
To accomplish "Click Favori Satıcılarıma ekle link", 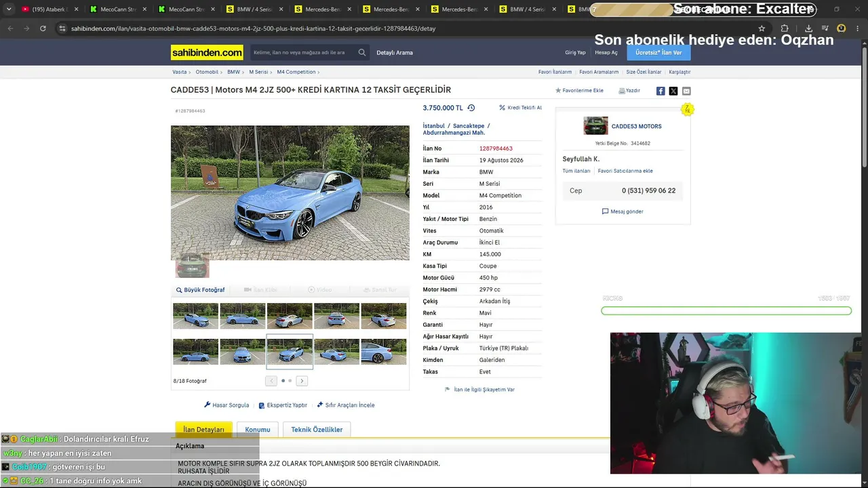I will (625, 171).
